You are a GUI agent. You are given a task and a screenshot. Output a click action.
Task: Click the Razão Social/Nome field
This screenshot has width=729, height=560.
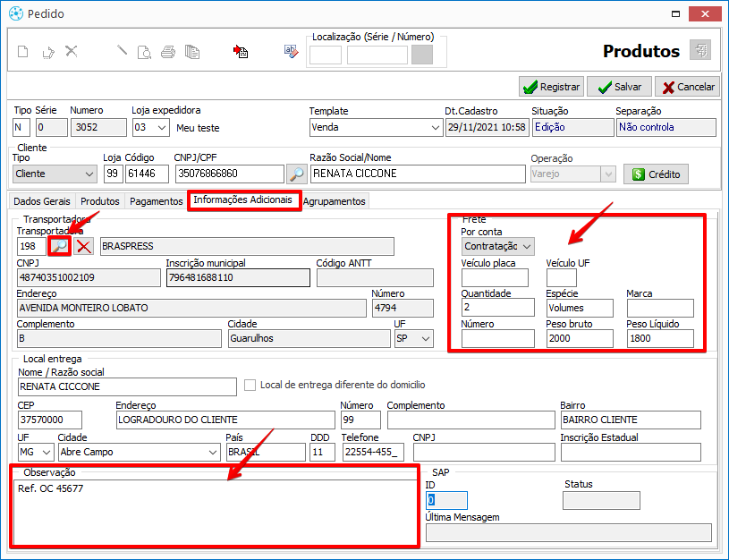coord(418,174)
